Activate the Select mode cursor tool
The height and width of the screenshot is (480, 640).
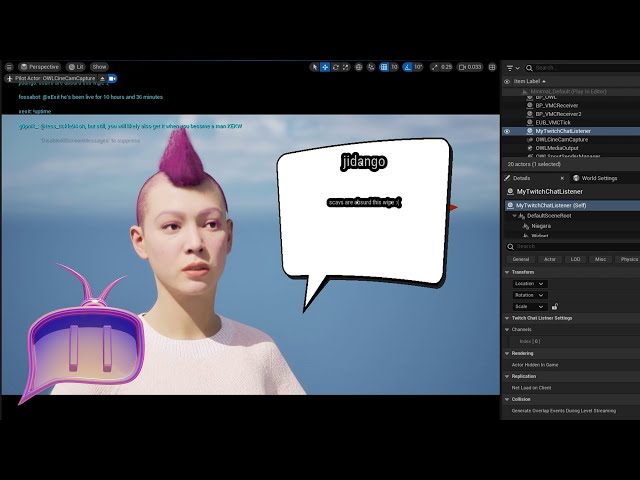[314, 67]
